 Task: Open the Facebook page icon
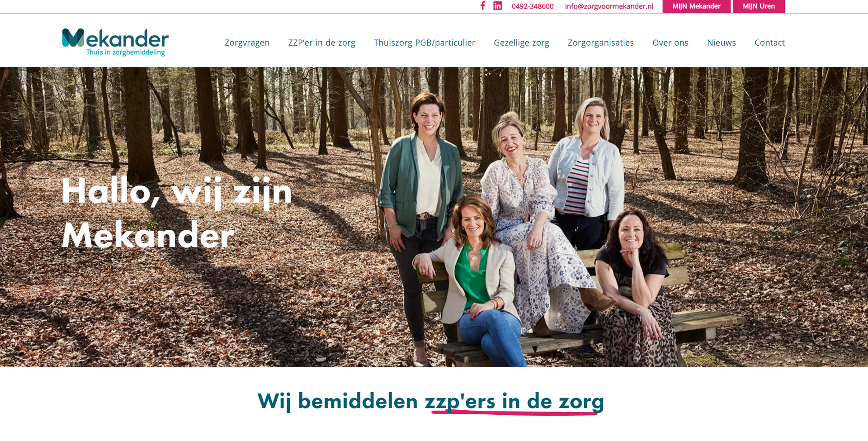(x=483, y=6)
